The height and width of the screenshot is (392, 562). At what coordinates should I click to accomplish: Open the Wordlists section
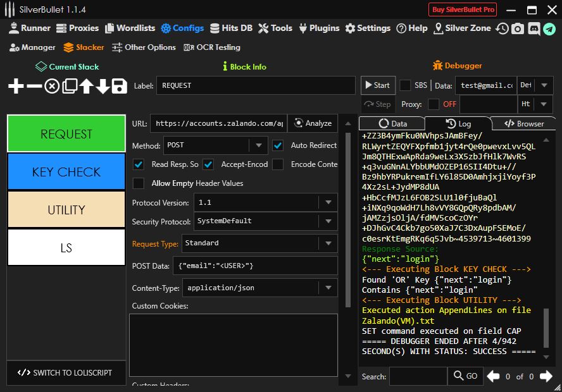click(130, 28)
